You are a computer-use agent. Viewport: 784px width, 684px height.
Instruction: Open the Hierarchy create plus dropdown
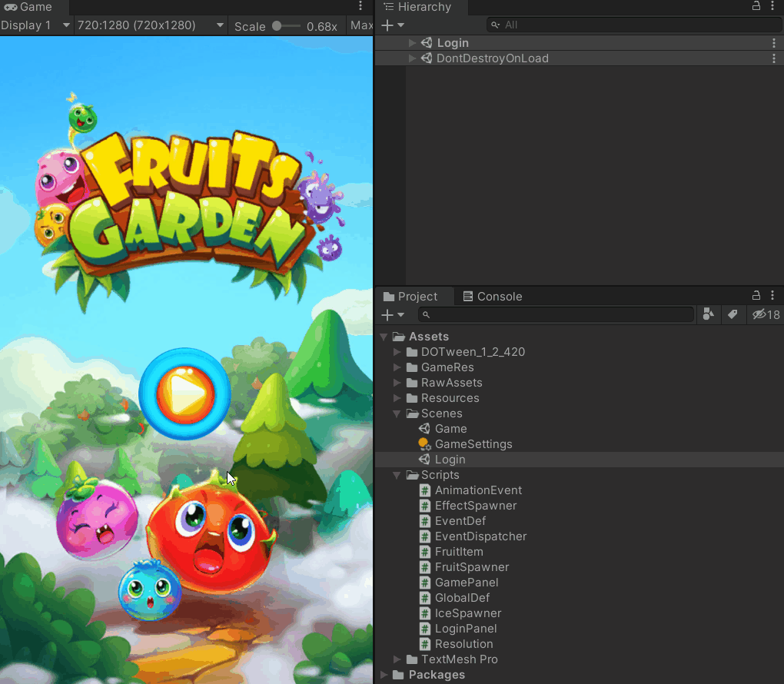[x=393, y=25]
